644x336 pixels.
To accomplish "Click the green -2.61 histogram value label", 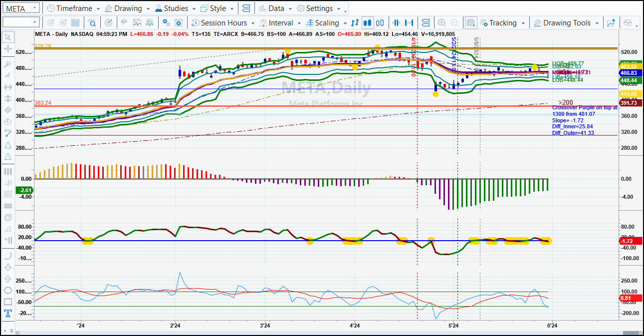I will click(x=24, y=190).
